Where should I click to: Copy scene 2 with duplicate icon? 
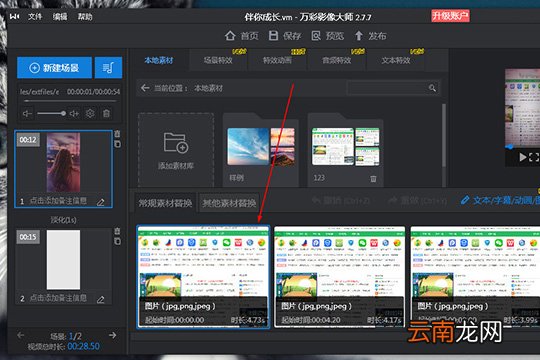(x=117, y=241)
